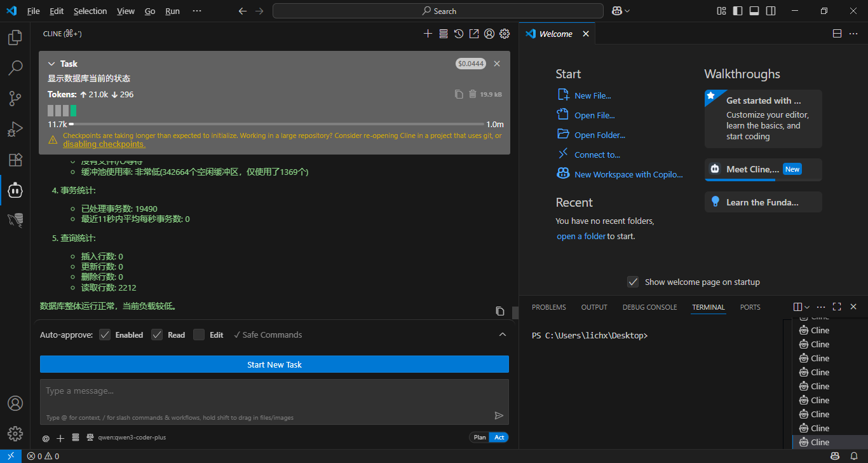Switch Cline to Plan mode
This screenshot has width=868, height=463.
point(480,438)
